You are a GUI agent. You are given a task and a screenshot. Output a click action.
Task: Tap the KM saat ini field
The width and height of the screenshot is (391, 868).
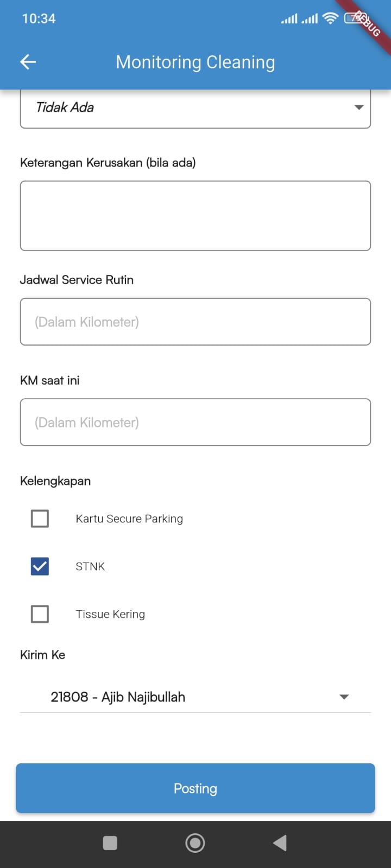point(195,422)
